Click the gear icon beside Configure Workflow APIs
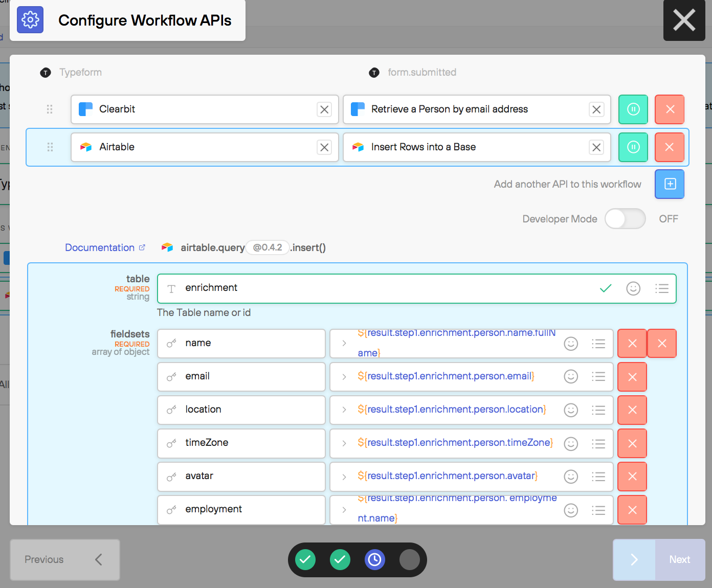The image size is (712, 588). 30,20
